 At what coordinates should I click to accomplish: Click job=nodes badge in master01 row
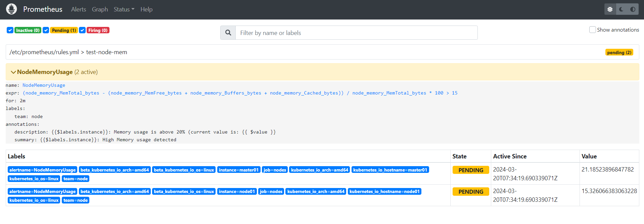click(275, 170)
